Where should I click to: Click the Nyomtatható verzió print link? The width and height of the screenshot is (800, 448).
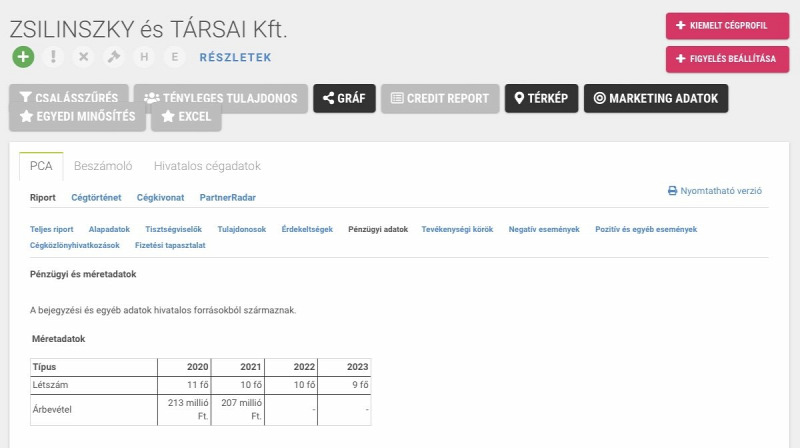tap(715, 191)
